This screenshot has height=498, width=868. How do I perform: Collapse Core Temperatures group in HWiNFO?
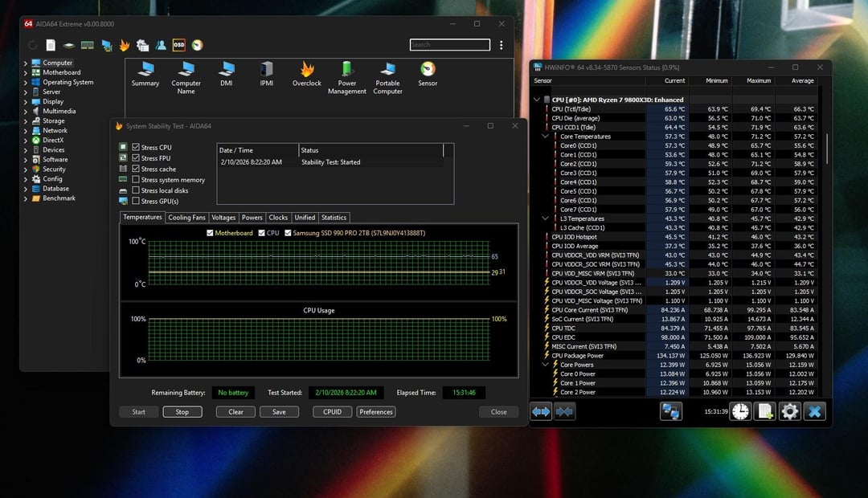tap(546, 137)
